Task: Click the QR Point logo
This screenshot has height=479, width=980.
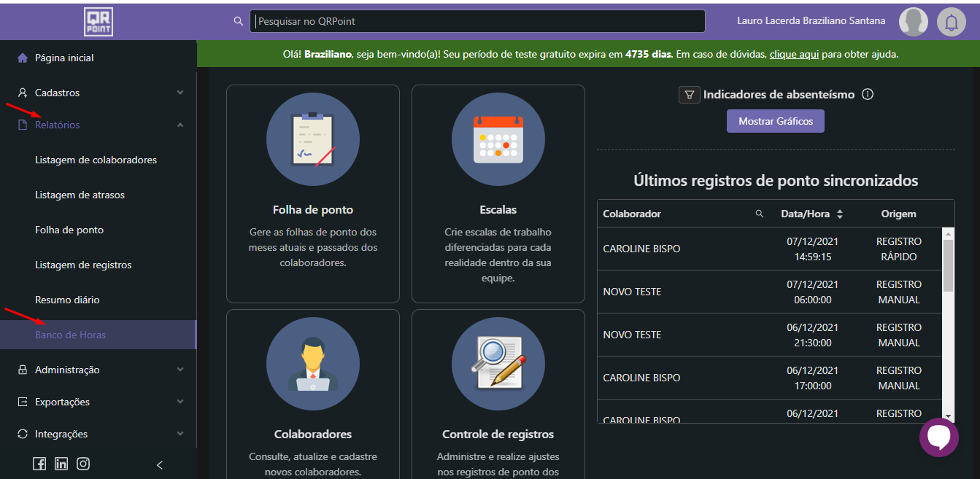Action: 99,22
